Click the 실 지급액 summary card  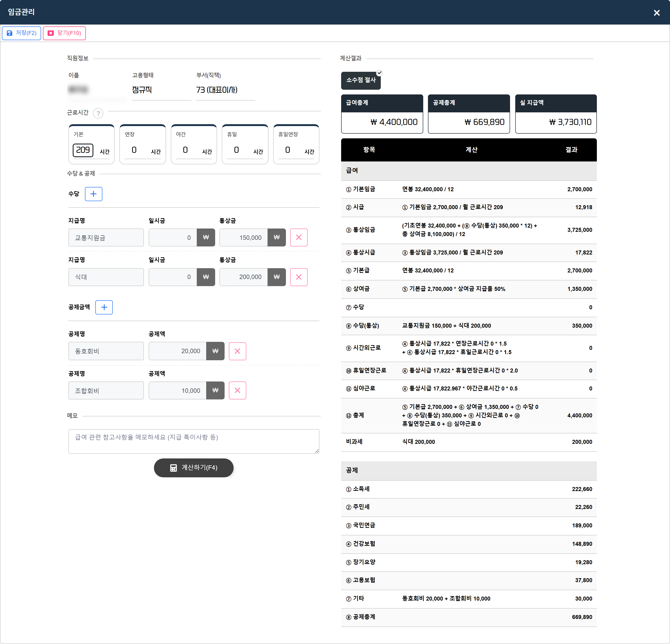[x=556, y=114]
